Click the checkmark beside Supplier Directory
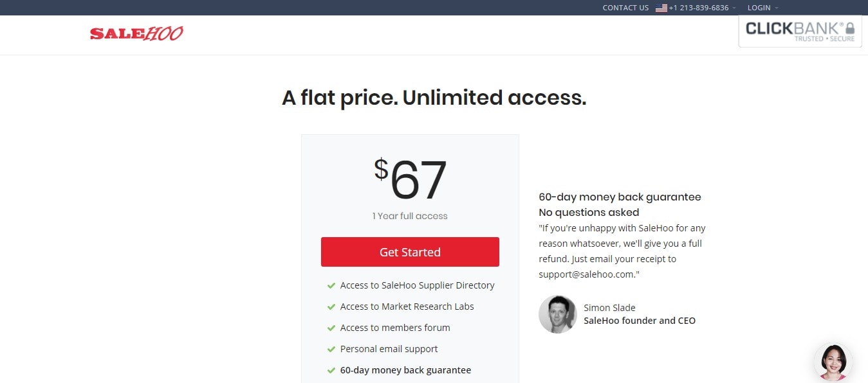Image resolution: width=868 pixels, height=383 pixels. 331,285
